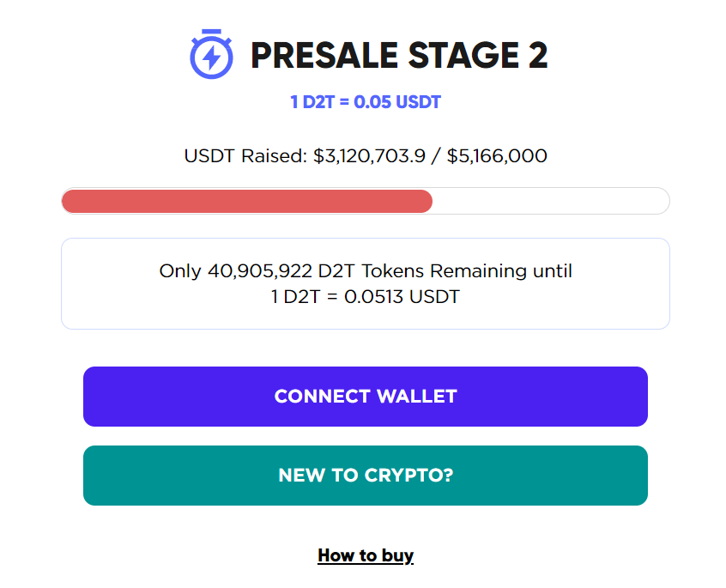The height and width of the screenshot is (588, 726).
Task: Select the 1 D2T = 0.05 USDT price text
Action: (366, 102)
